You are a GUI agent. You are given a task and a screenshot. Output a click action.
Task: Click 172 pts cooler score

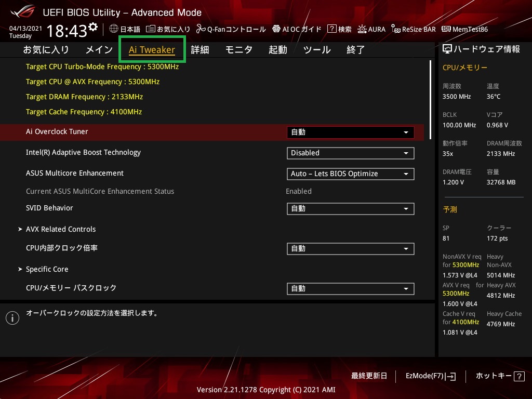497,238
